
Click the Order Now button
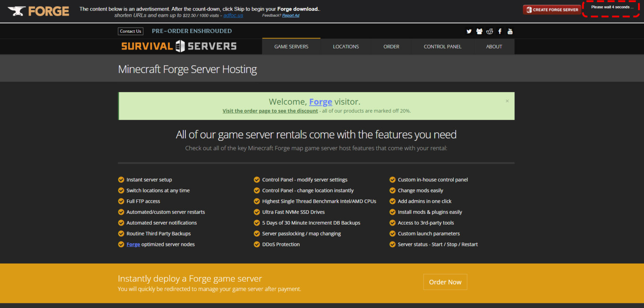click(x=445, y=282)
